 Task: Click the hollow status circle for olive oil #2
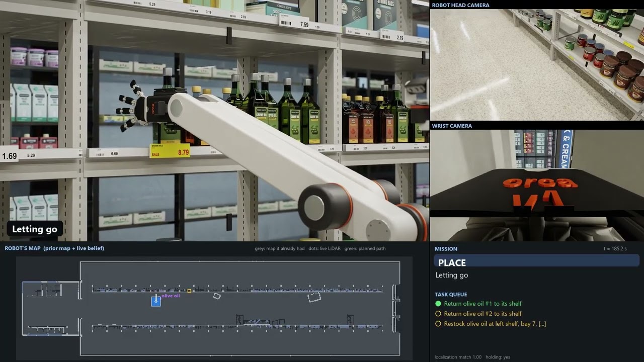pyautogui.click(x=438, y=314)
